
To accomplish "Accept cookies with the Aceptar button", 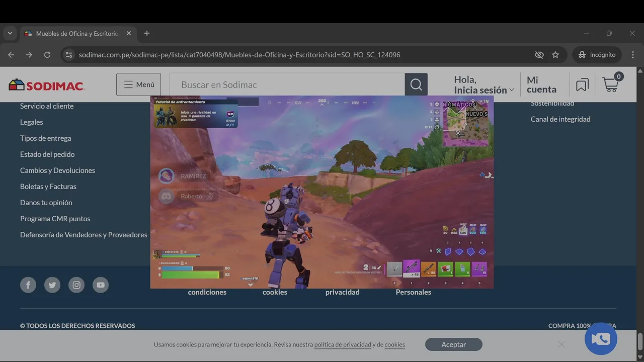I will click(x=454, y=344).
